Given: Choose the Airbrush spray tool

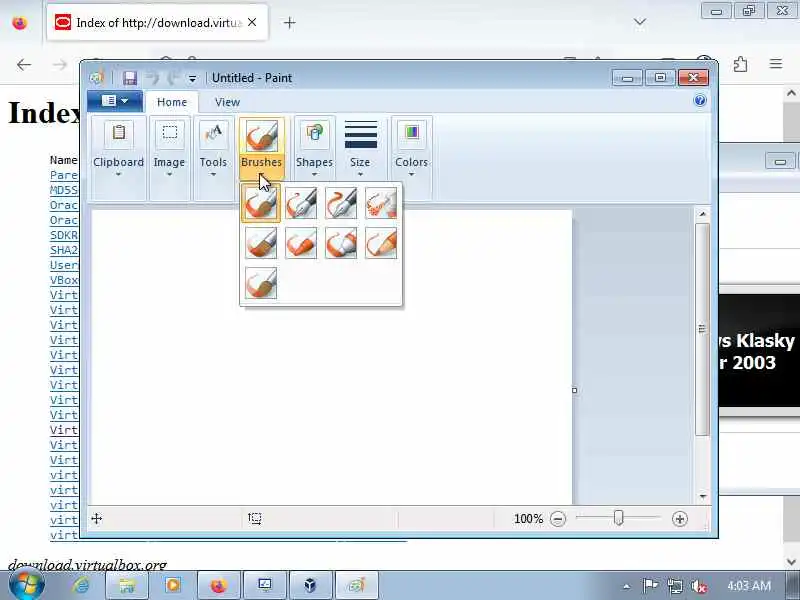Looking at the screenshot, I should point(381,203).
